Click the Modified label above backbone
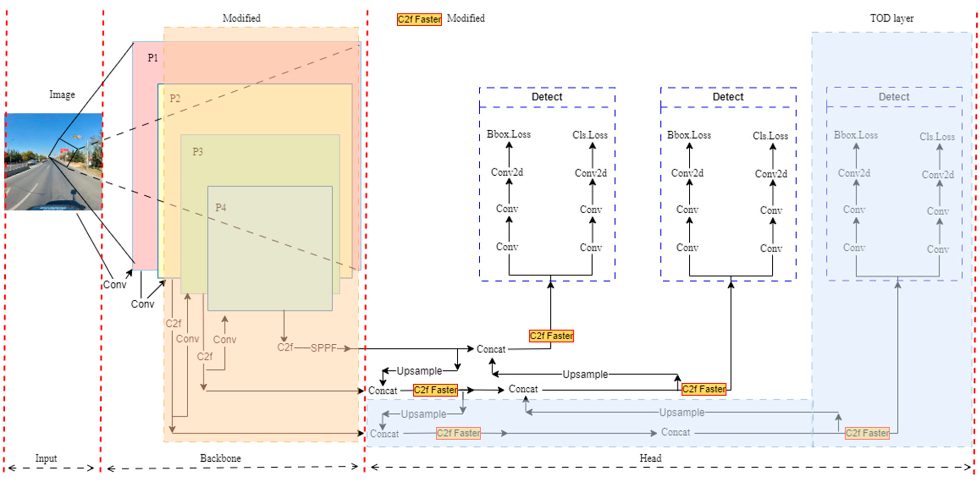980x488 pixels. click(241, 18)
